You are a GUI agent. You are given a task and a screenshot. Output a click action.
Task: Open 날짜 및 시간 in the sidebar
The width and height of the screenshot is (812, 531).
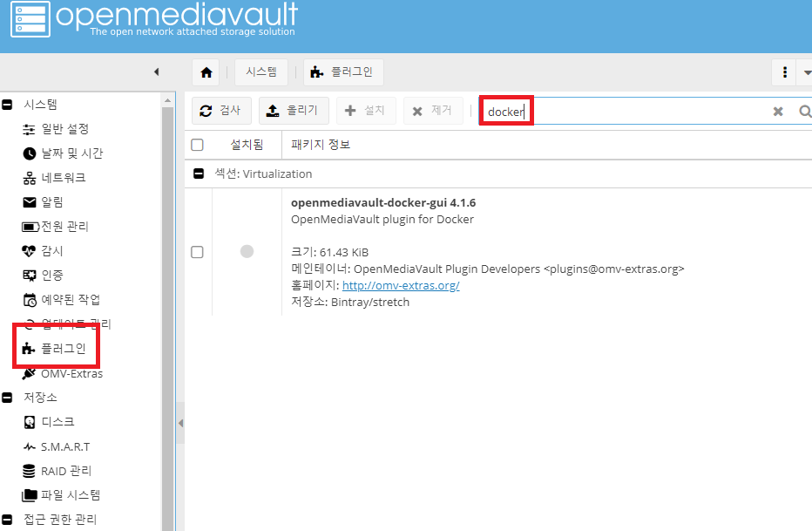[72, 153]
